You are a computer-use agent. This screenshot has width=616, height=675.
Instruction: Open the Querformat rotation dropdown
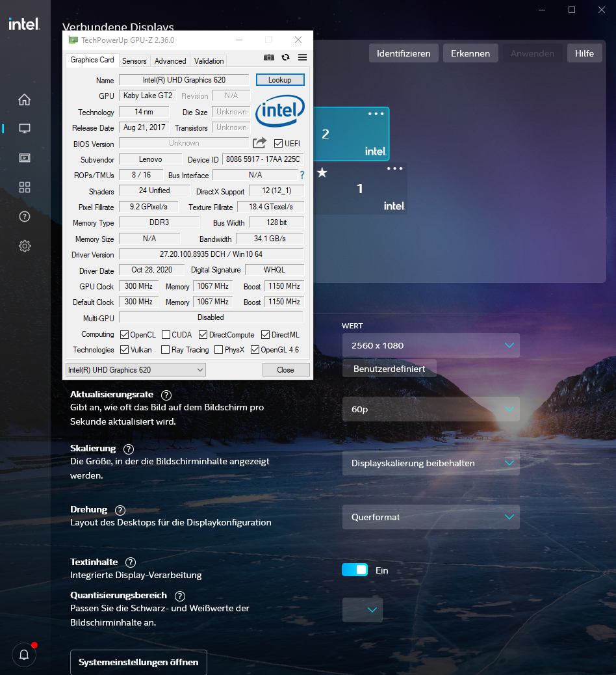point(431,517)
